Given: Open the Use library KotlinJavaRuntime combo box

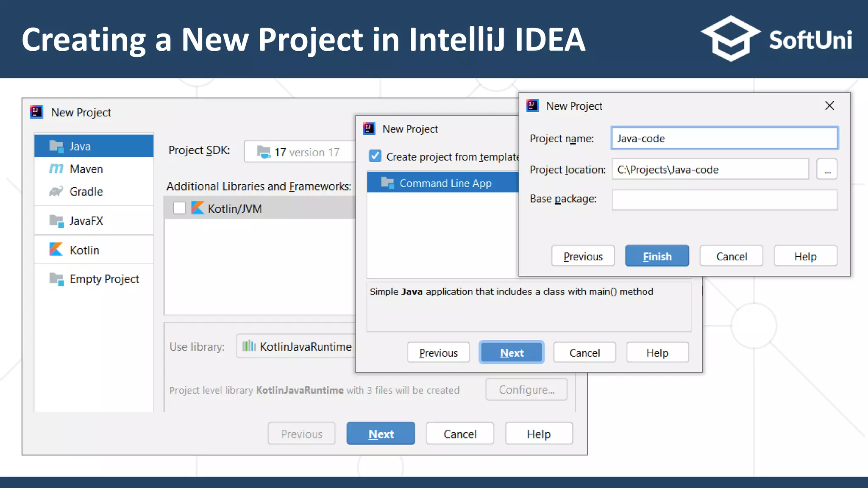Looking at the screenshot, I should [x=296, y=347].
